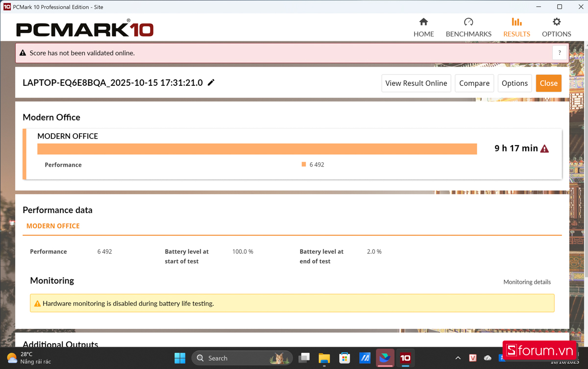Open Monitoring details link
This screenshot has width=588, height=369.
[x=527, y=282]
